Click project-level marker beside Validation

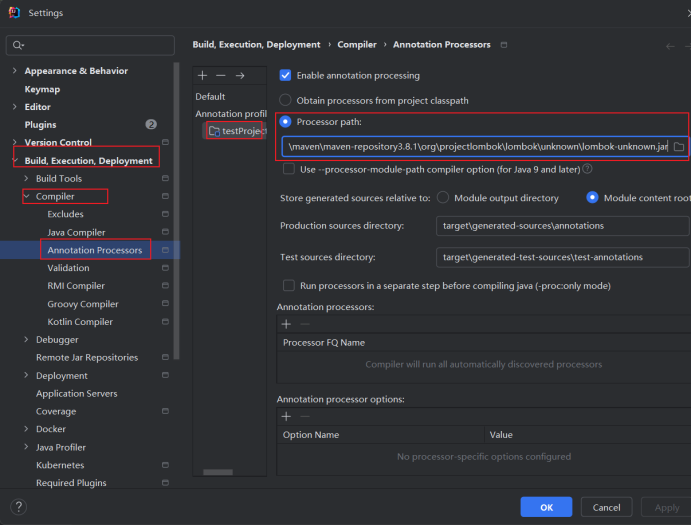coord(165,268)
